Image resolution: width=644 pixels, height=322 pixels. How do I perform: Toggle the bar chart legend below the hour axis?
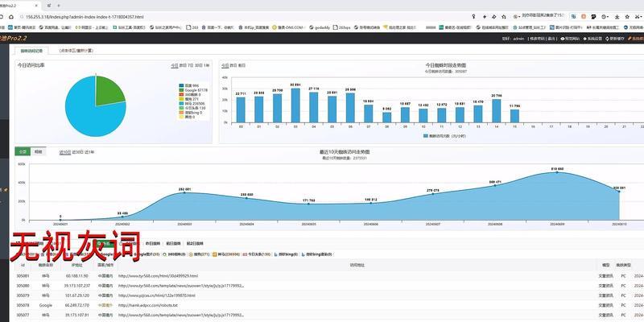[444, 135]
